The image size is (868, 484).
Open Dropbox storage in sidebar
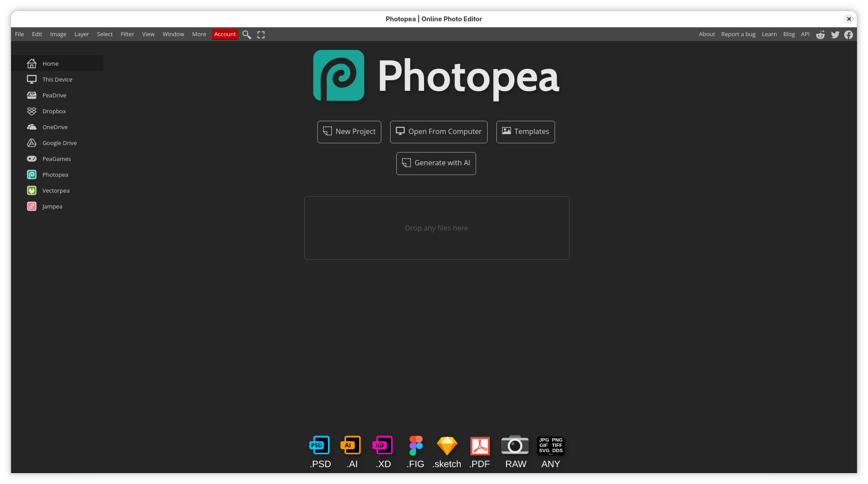pyautogui.click(x=54, y=111)
